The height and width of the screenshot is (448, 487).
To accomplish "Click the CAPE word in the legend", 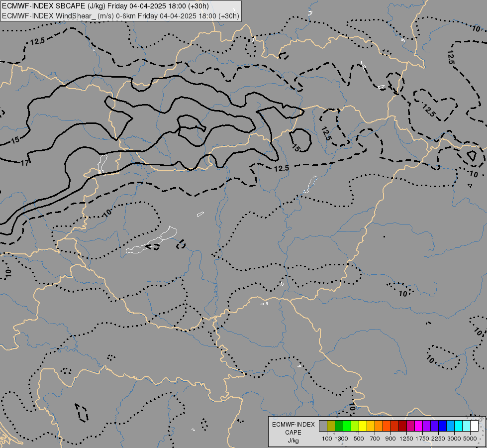I will pos(293,433).
